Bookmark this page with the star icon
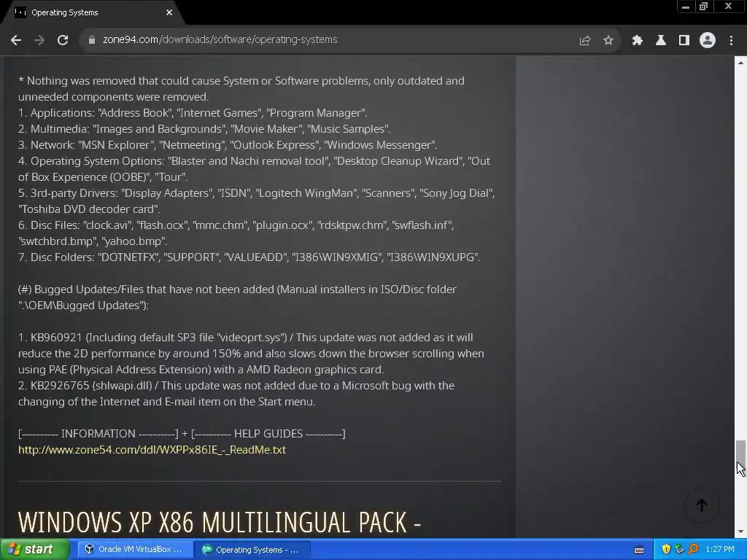 coord(608,41)
